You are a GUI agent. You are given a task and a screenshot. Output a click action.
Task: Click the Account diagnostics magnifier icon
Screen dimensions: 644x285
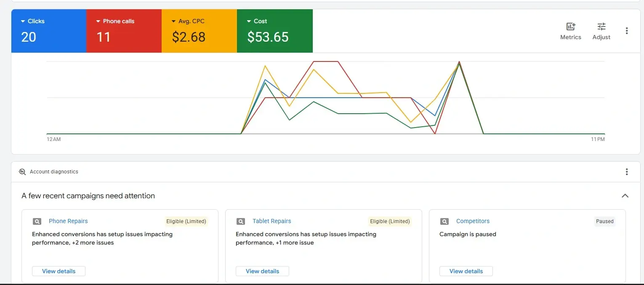[x=22, y=172]
